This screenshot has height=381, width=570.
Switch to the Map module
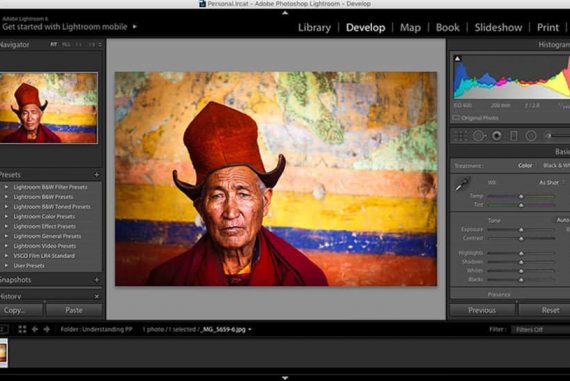[410, 28]
